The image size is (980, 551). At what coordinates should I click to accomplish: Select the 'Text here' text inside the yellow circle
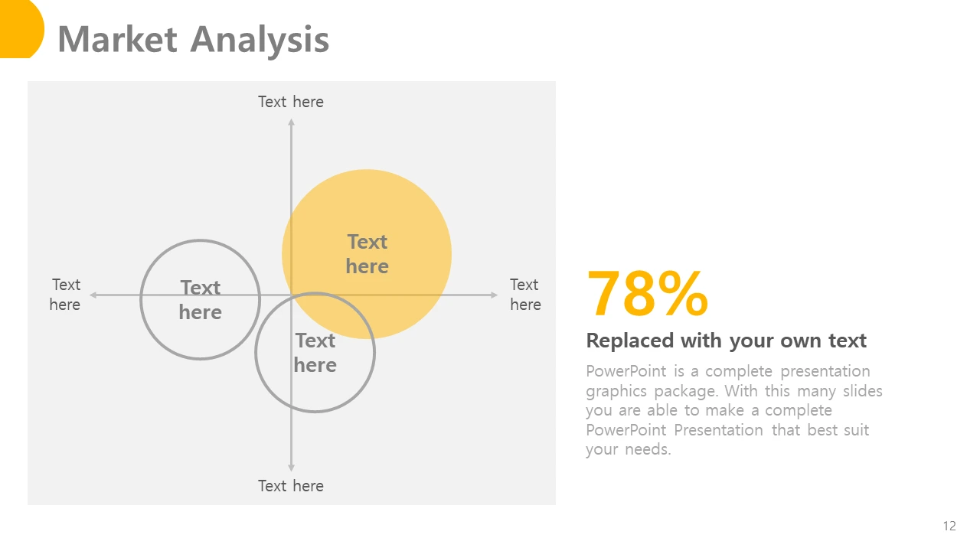(x=367, y=254)
